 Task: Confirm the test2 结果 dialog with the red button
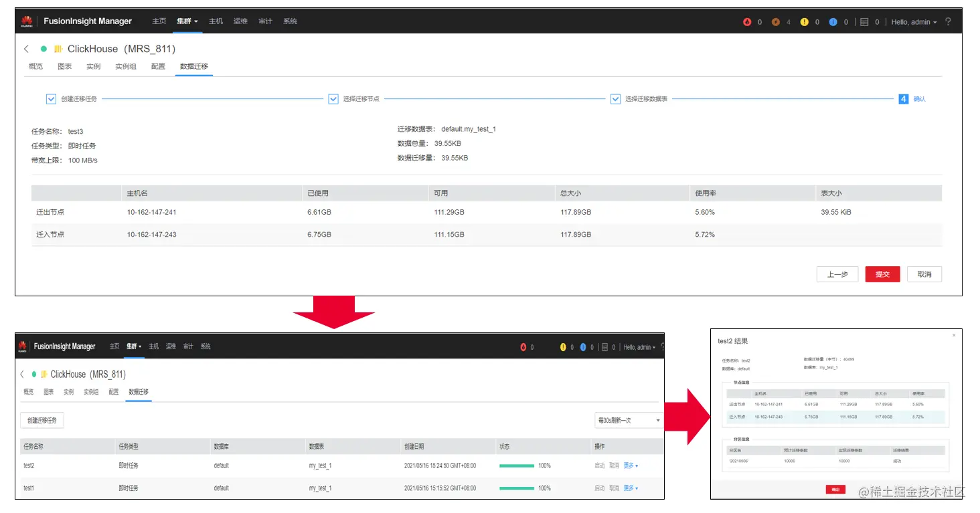[x=835, y=490]
